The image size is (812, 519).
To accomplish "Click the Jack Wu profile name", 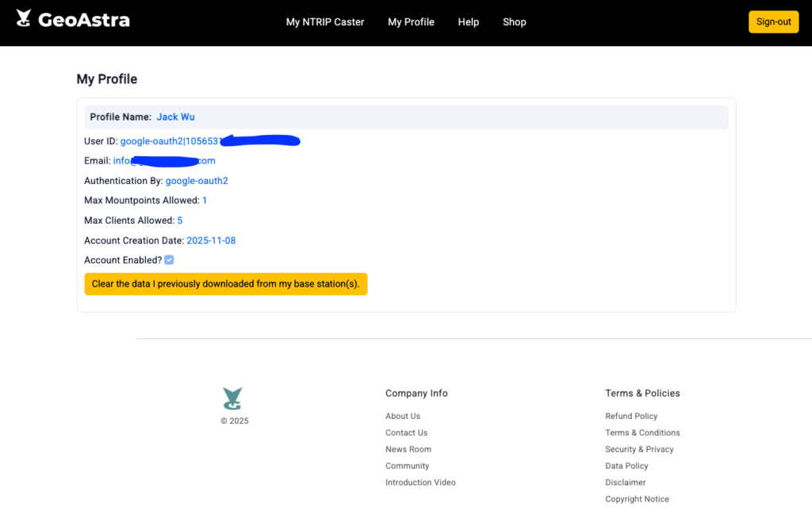I will pyautogui.click(x=175, y=117).
